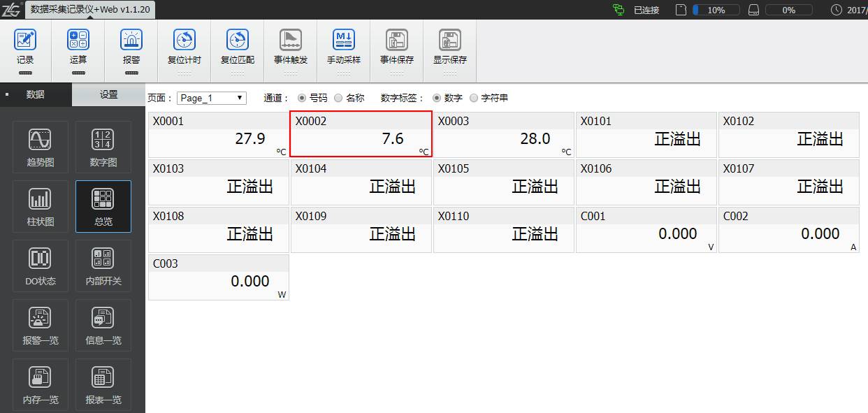Select the 名称 channel radio button
Screen dimensions: 868x413
pyautogui.click(x=338, y=98)
